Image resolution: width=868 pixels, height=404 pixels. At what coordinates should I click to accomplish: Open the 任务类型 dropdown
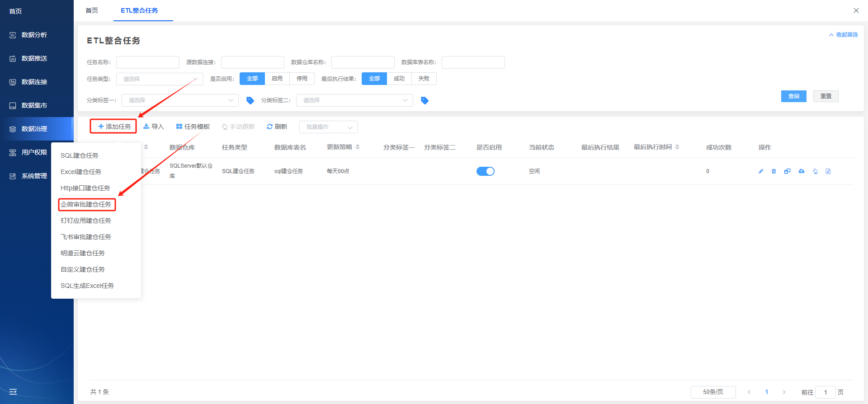160,79
